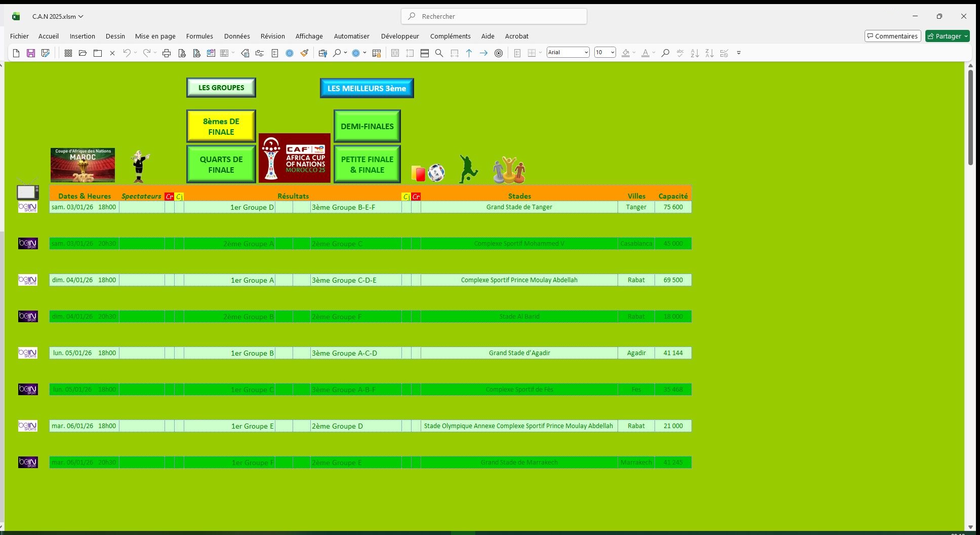Expand the C.A.N 2025.xlsm file name chevron
Viewport: 980px width, 535px height.
point(81,16)
